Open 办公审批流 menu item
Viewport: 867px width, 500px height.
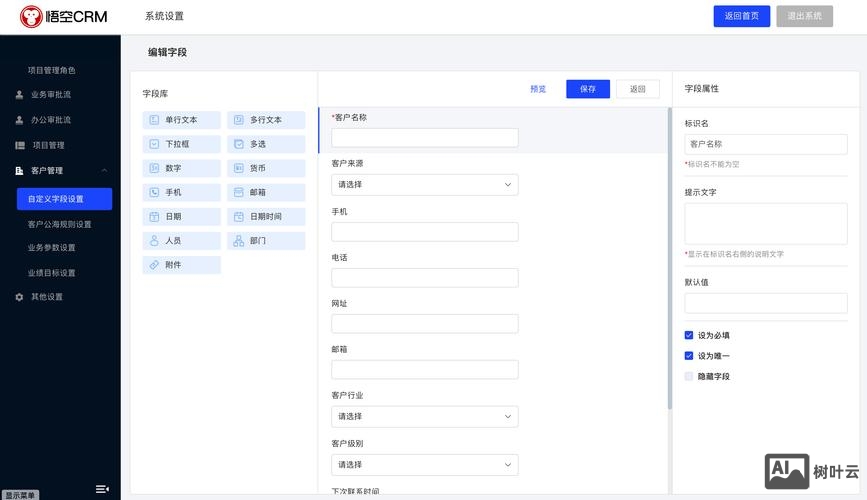click(51, 120)
